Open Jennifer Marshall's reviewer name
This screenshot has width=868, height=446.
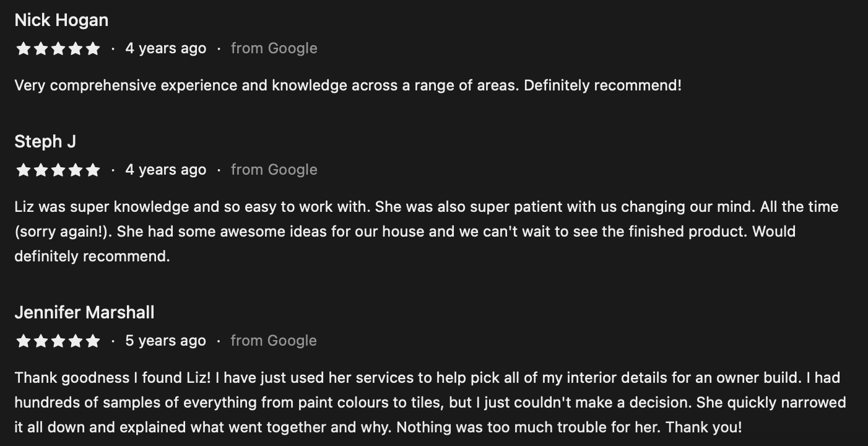84,313
